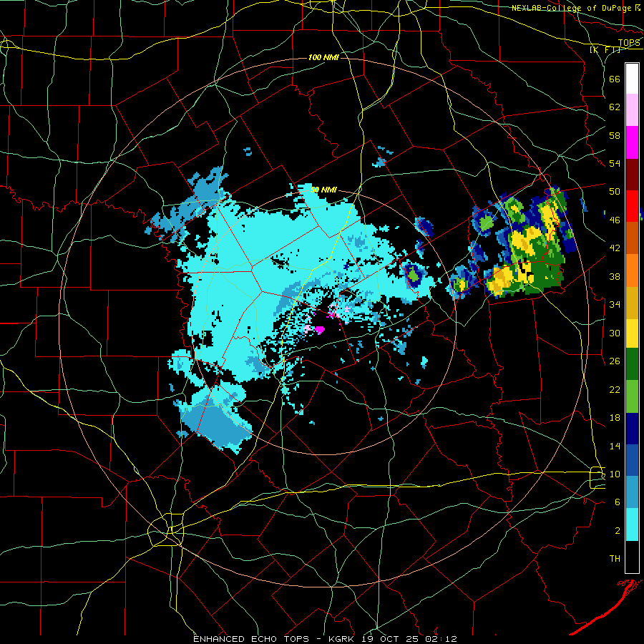Click the 30 legend value

click(615, 333)
